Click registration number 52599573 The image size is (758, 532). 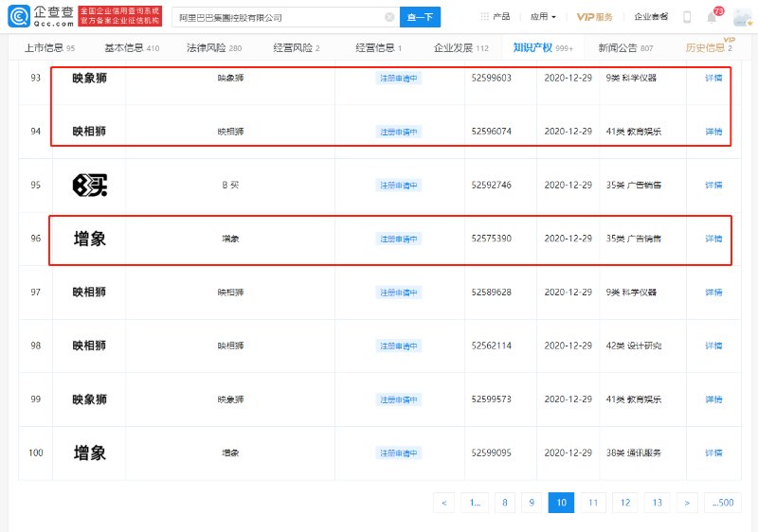coord(491,399)
